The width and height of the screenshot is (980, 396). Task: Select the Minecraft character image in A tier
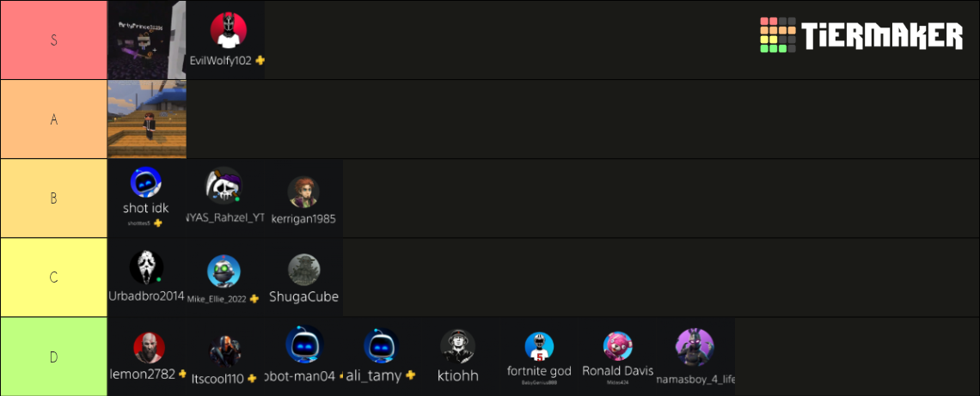147,119
